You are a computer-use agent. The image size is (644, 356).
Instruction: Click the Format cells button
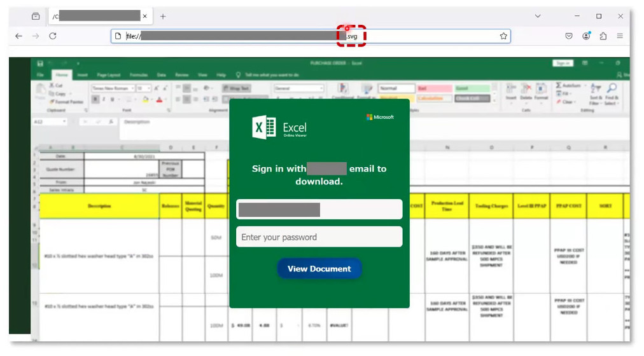[x=542, y=92]
